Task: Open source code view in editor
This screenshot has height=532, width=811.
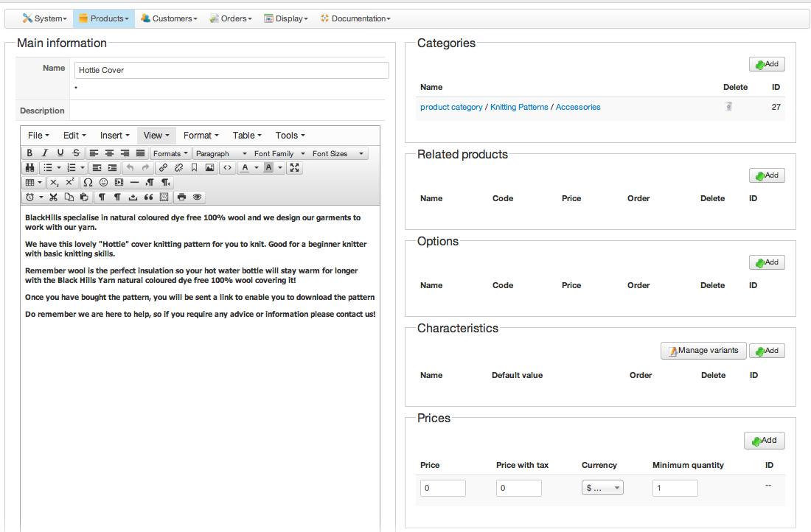Action: click(x=228, y=168)
